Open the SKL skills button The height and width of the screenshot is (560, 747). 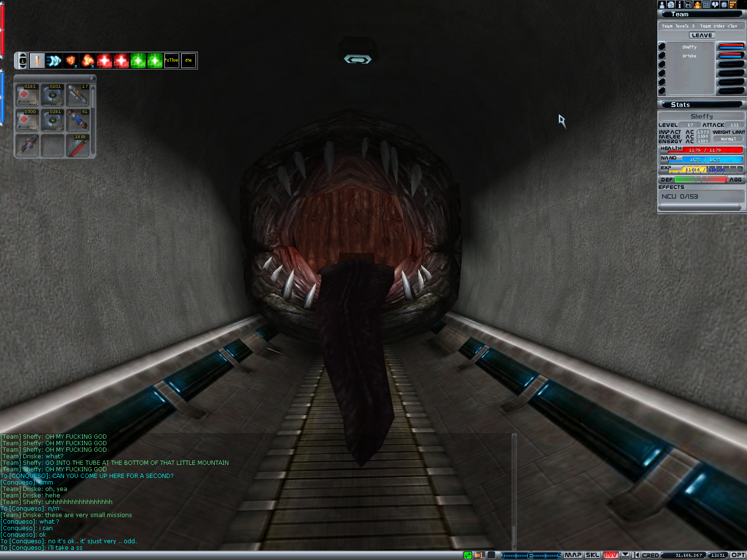coord(592,555)
